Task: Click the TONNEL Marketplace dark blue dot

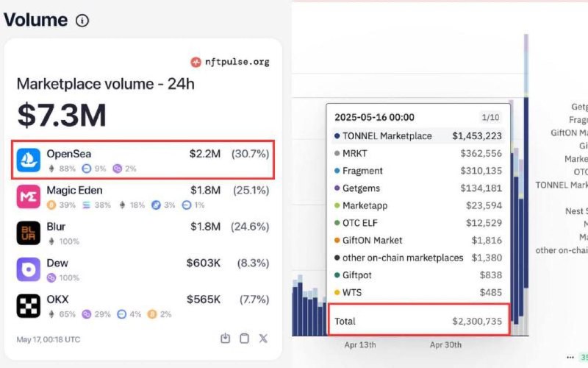Action: tap(337, 136)
